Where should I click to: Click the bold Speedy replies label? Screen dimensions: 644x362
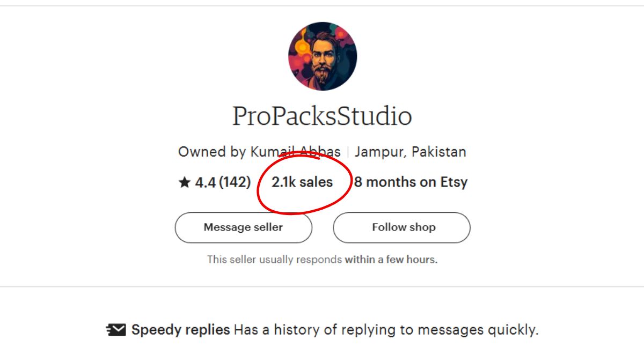click(x=181, y=330)
